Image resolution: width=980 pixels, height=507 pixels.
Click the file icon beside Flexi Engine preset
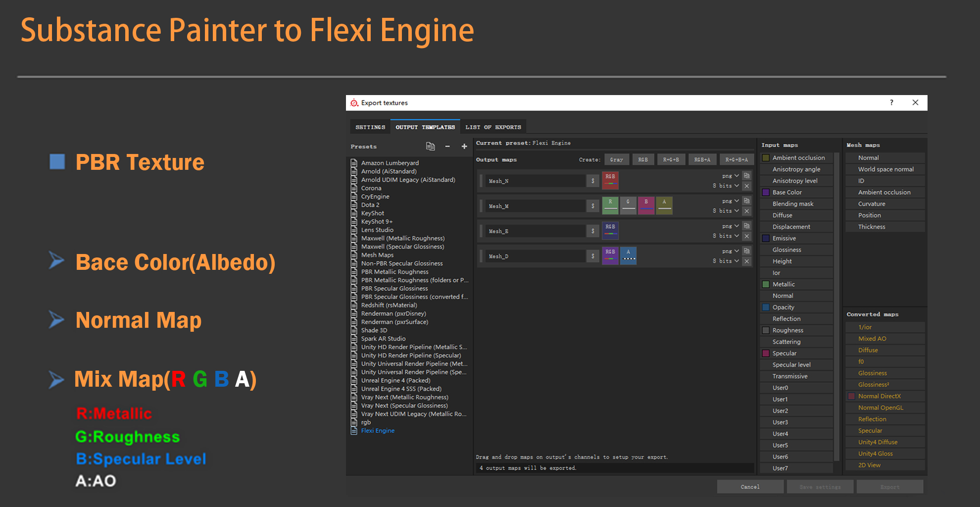[x=354, y=431]
